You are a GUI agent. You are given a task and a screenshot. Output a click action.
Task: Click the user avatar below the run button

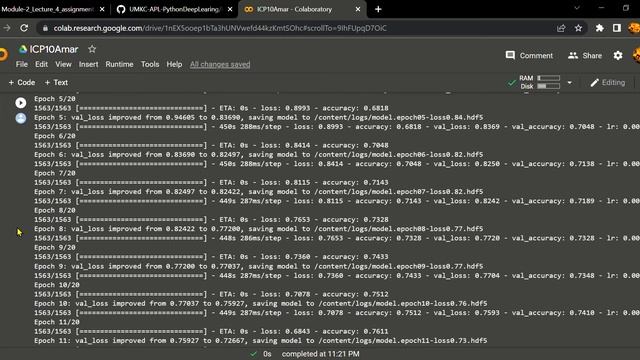pyautogui.click(x=21, y=118)
